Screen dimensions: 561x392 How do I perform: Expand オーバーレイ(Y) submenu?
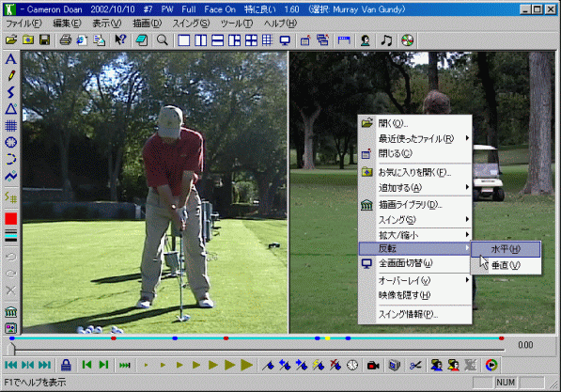(x=415, y=281)
